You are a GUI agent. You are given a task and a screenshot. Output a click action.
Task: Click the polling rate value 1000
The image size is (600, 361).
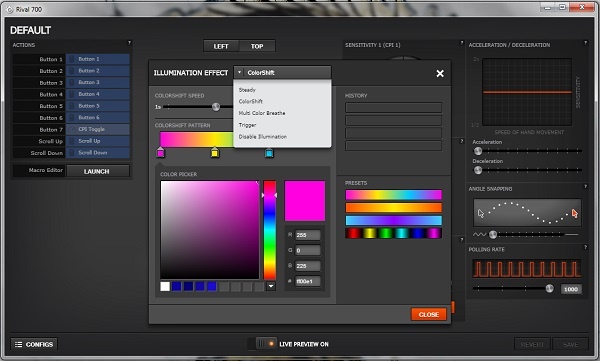coord(571,289)
